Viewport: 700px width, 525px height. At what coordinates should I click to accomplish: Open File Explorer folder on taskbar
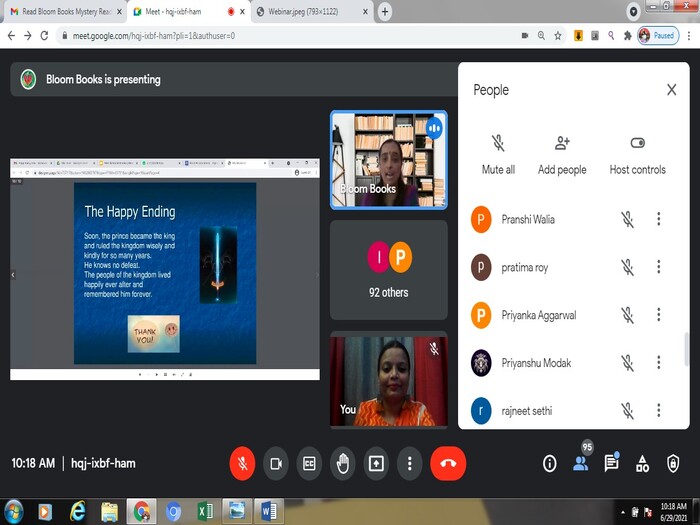[109, 512]
